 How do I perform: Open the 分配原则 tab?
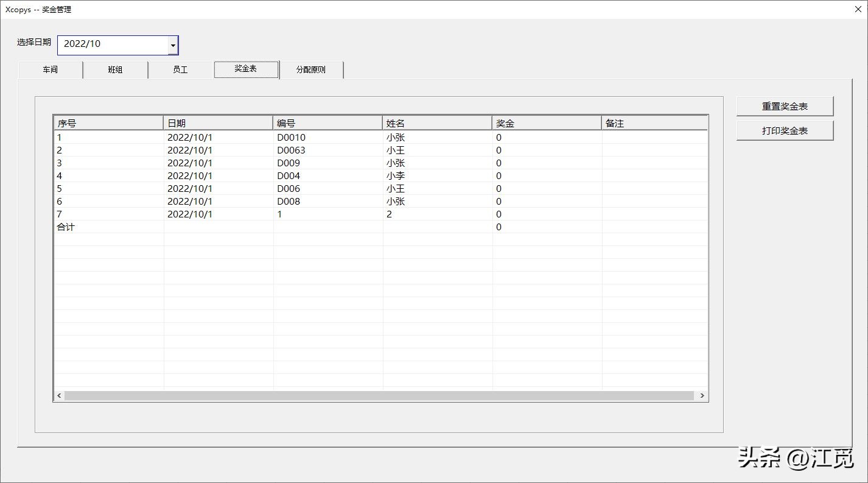click(311, 69)
